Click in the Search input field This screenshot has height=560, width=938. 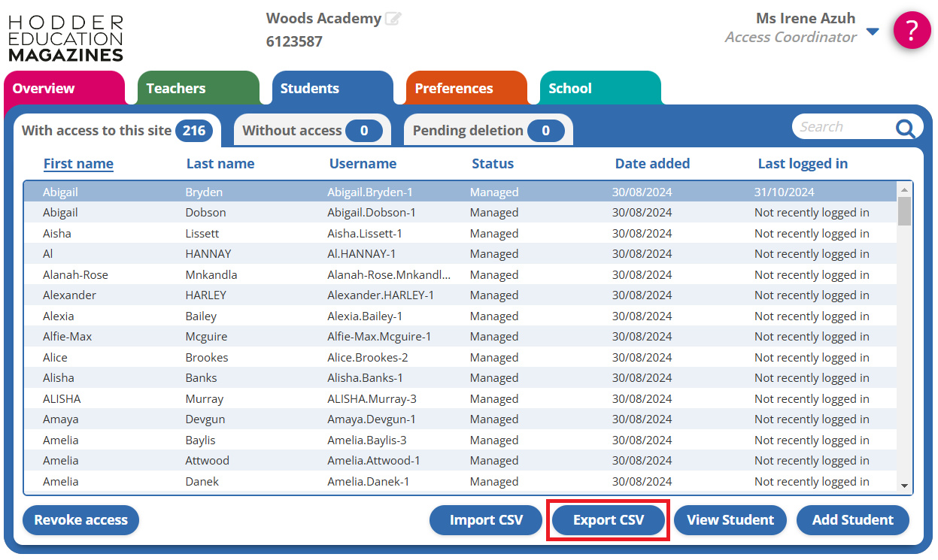pyautogui.click(x=842, y=127)
